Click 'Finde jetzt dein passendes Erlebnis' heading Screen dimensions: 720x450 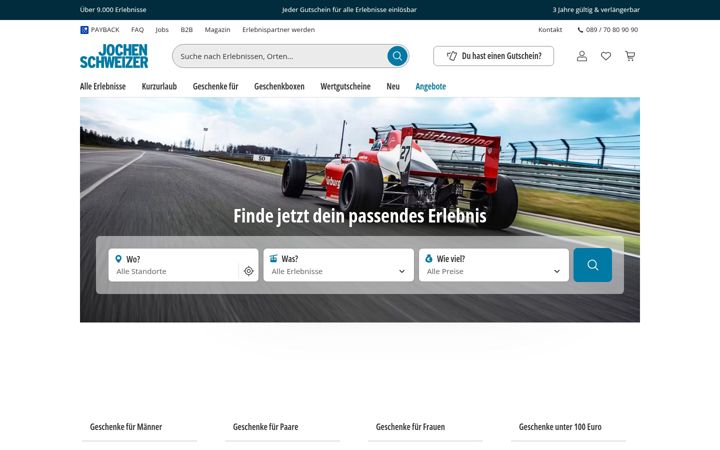[360, 216]
